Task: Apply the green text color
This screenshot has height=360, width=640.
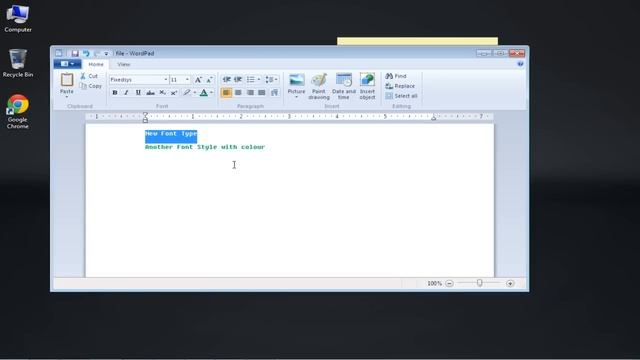Action: point(203,93)
